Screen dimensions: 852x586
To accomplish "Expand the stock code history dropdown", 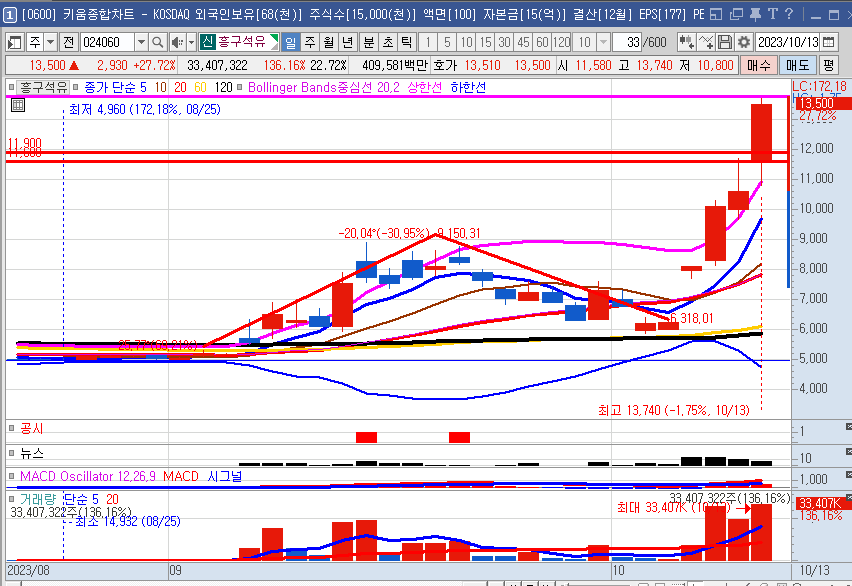I will (x=141, y=42).
